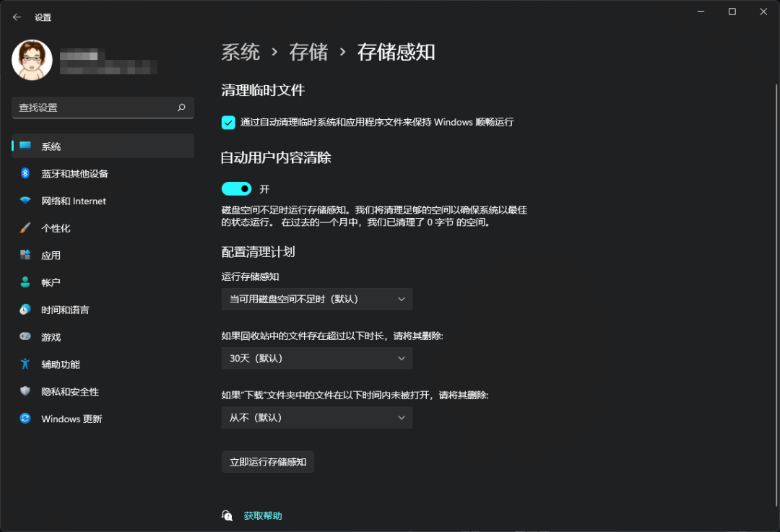Uncheck the temporary file cleanup checkbox

tap(228, 122)
